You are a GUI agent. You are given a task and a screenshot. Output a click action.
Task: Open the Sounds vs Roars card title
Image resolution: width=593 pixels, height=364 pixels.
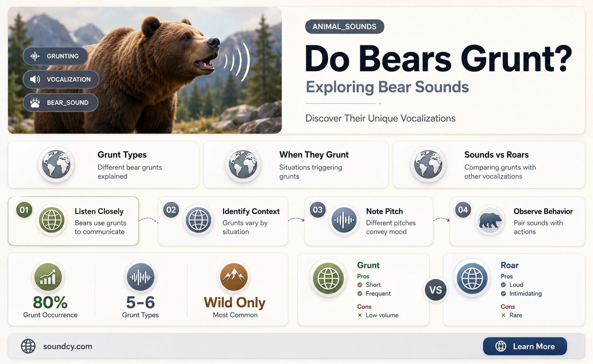click(x=497, y=155)
